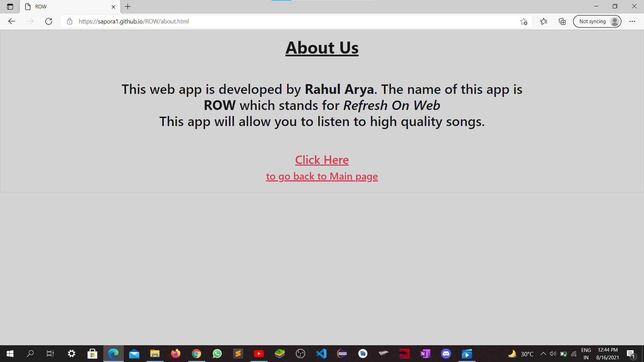Image resolution: width=644 pixels, height=362 pixels.
Task: Open Settings and more menu
Action: tap(632, 21)
